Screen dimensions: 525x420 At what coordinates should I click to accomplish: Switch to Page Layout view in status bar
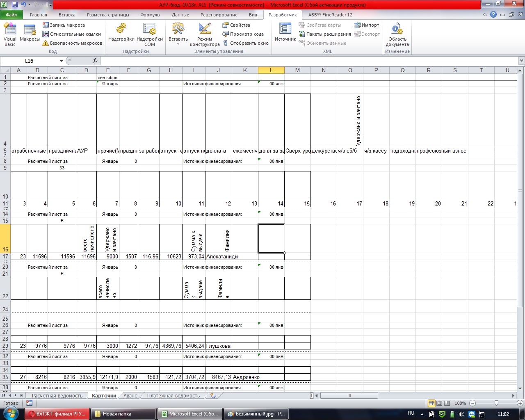coord(439,403)
